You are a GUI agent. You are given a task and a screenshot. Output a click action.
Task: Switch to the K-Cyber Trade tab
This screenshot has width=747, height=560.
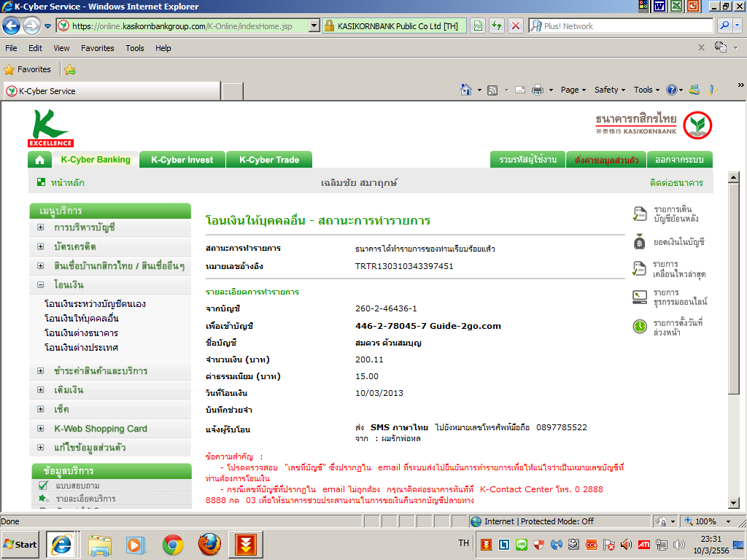[x=269, y=160]
